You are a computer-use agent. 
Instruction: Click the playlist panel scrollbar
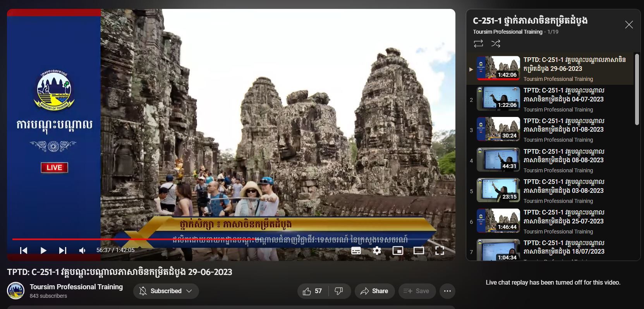(x=637, y=89)
